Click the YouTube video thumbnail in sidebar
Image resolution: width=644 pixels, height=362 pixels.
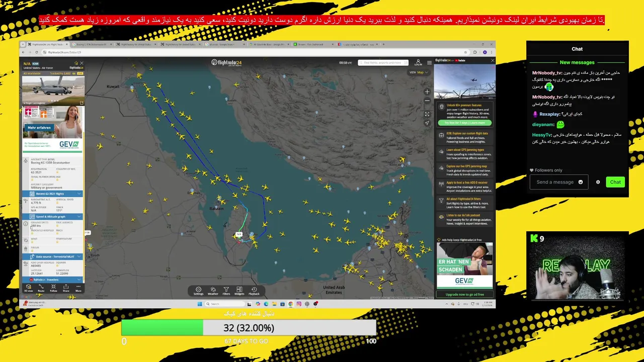click(464, 82)
